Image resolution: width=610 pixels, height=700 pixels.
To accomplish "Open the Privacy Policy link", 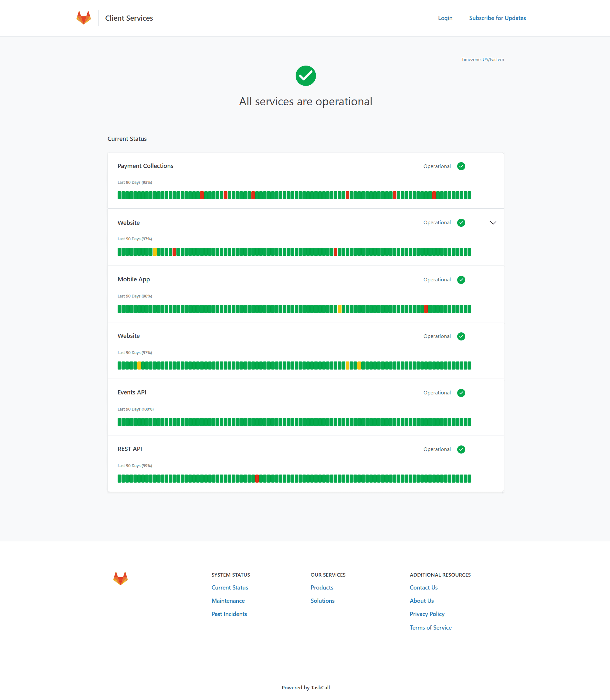I will point(427,614).
